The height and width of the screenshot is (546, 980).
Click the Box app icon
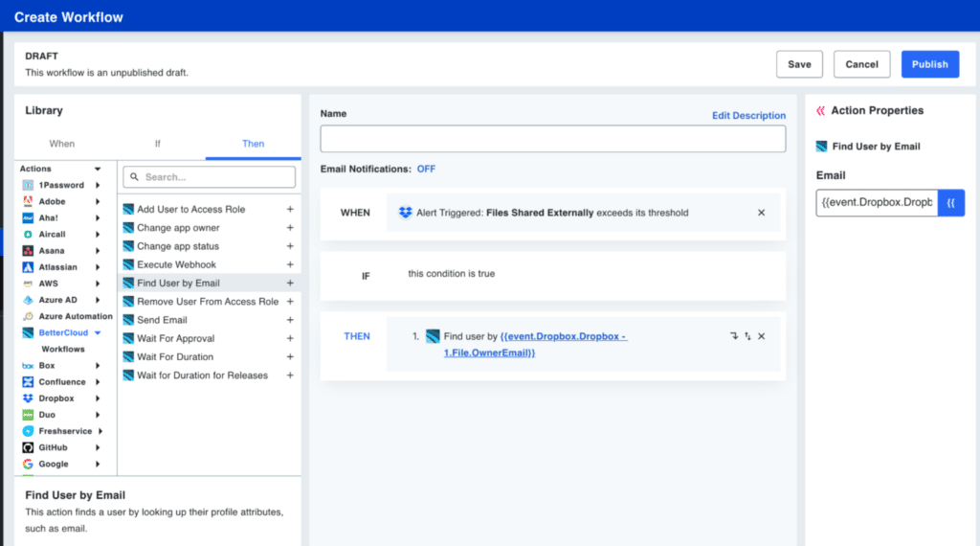(28, 366)
